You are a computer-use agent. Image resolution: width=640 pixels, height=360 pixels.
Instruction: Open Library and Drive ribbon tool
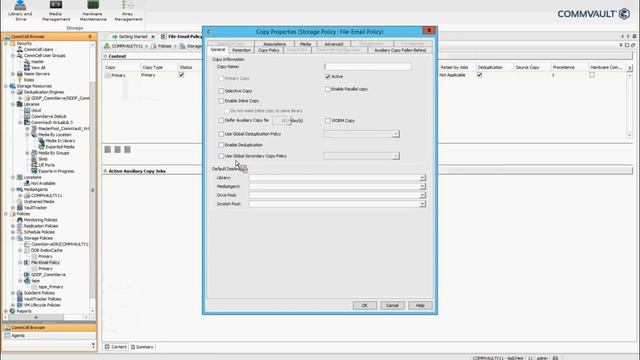20,11
